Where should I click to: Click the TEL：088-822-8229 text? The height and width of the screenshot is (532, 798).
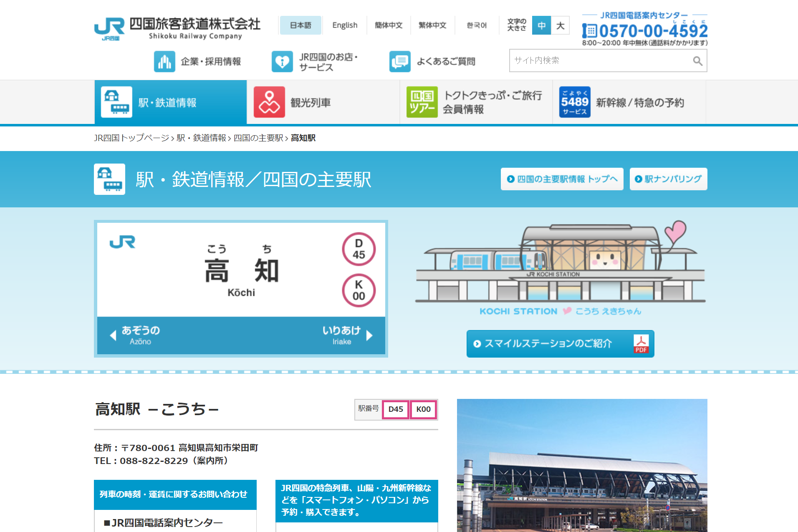(x=162, y=461)
